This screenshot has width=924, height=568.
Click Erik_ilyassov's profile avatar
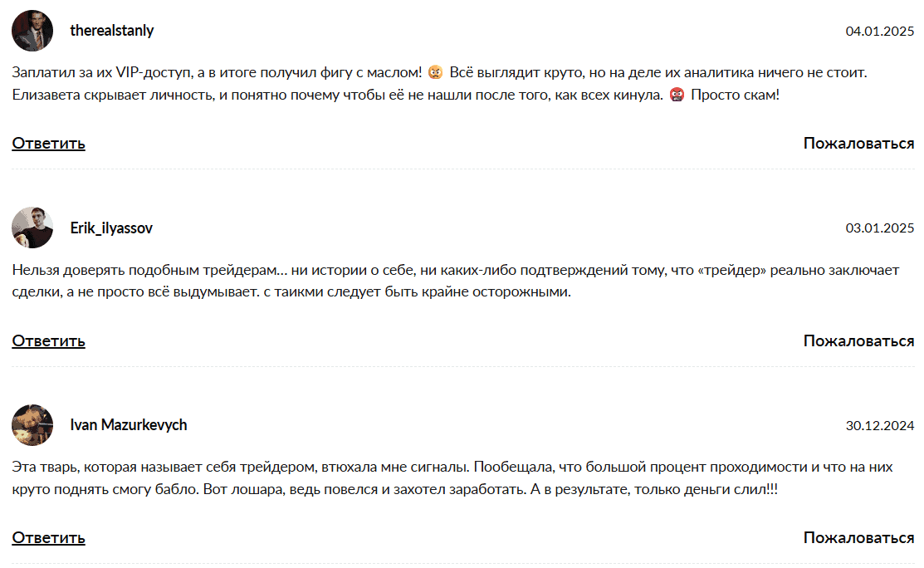click(32, 228)
